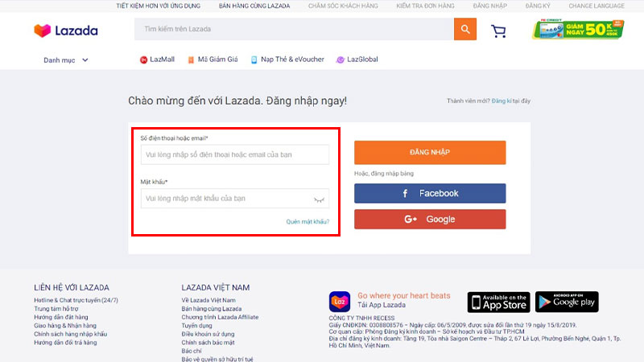Open Kiểm tra đơn hàng menu
The width and height of the screenshot is (644, 362).
tap(425, 6)
